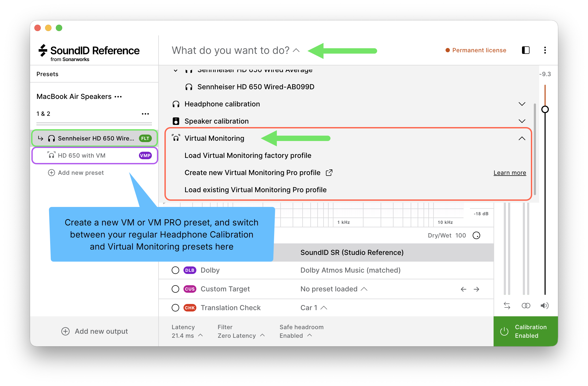Viewport: 588px width, 386px height.
Task: Collapse the Virtual Monitoring section
Action: [x=522, y=138]
